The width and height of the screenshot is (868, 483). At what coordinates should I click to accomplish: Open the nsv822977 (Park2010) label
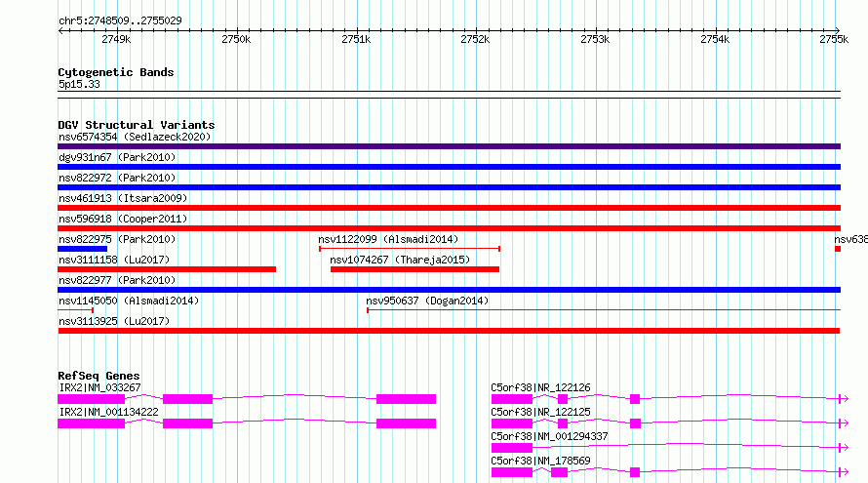[x=117, y=280]
